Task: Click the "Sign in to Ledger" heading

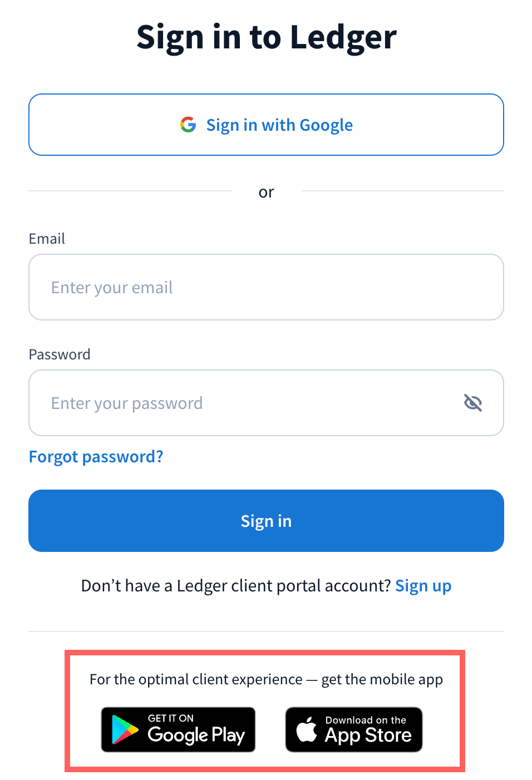Action: [267, 37]
